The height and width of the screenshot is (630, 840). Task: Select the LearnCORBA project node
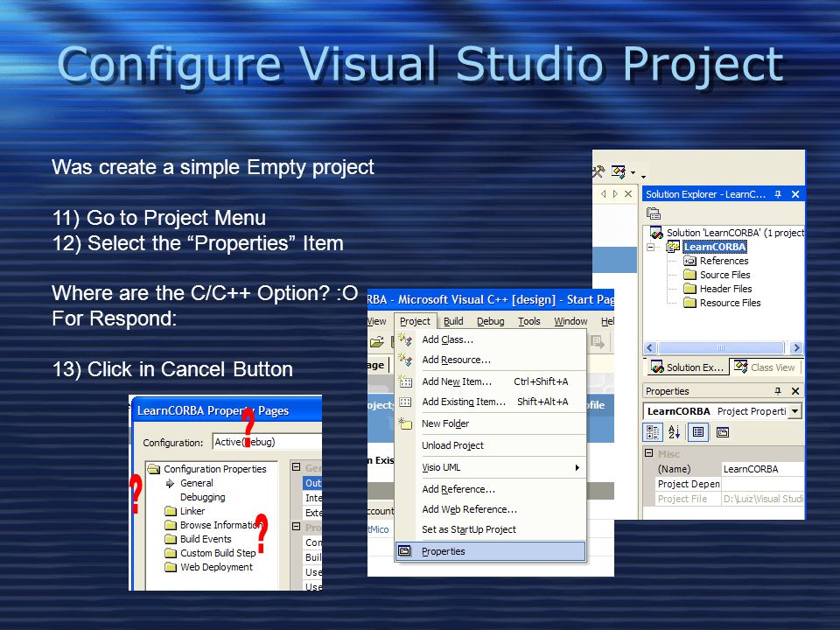coord(715,247)
